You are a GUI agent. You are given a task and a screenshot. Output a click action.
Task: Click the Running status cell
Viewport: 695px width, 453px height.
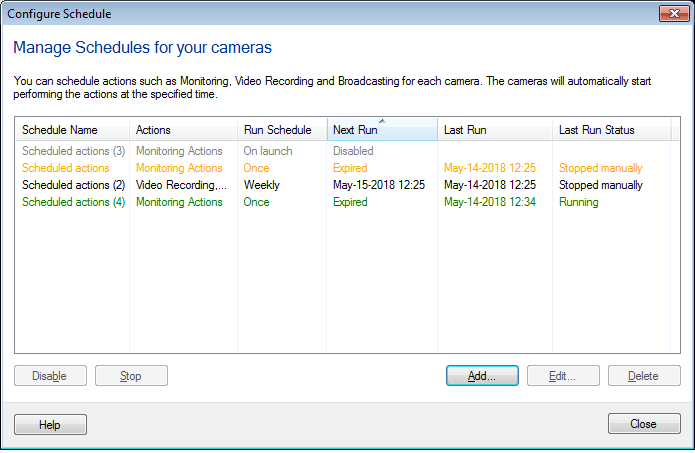pos(579,202)
